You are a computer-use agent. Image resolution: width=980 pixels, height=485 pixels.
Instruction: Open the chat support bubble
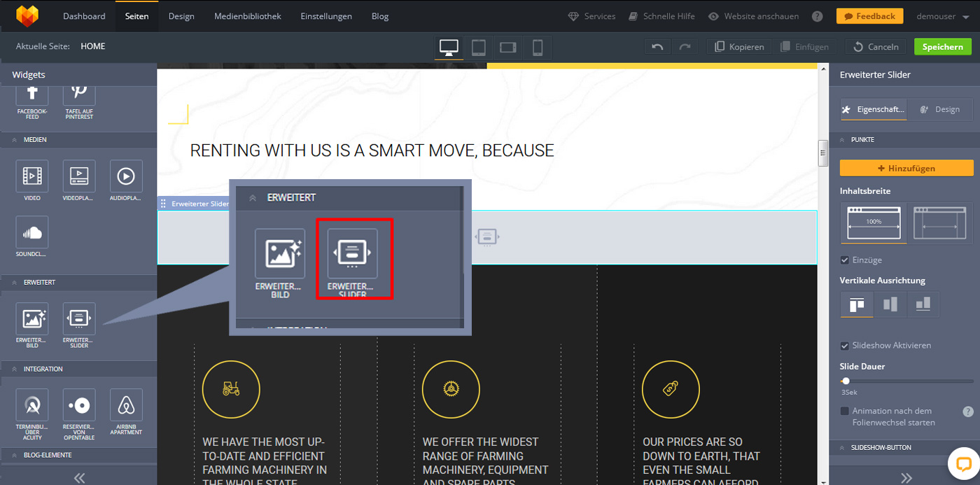pos(962,463)
